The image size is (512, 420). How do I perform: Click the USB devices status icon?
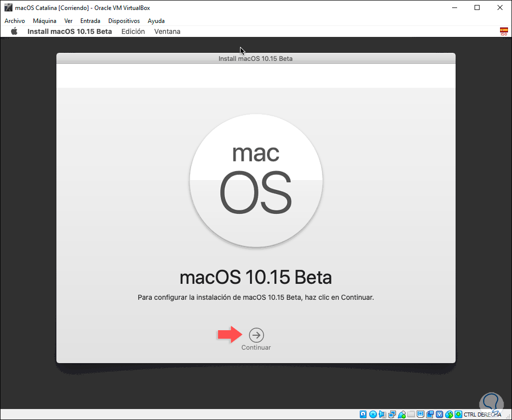pyautogui.click(x=402, y=415)
